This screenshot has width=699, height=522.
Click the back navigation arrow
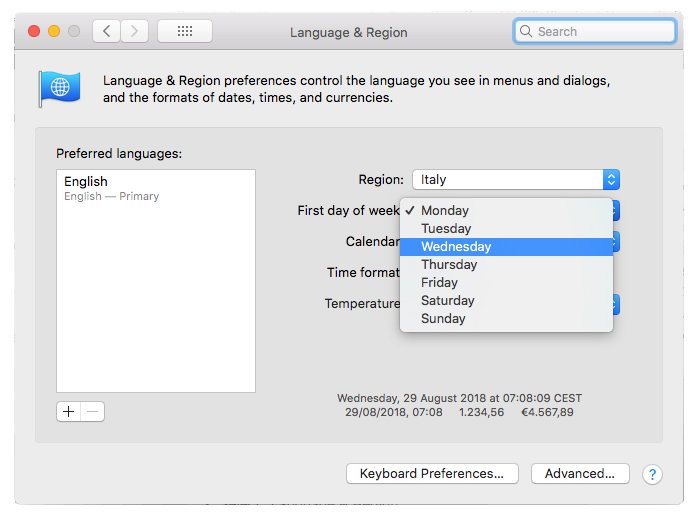[x=107, y=31]
